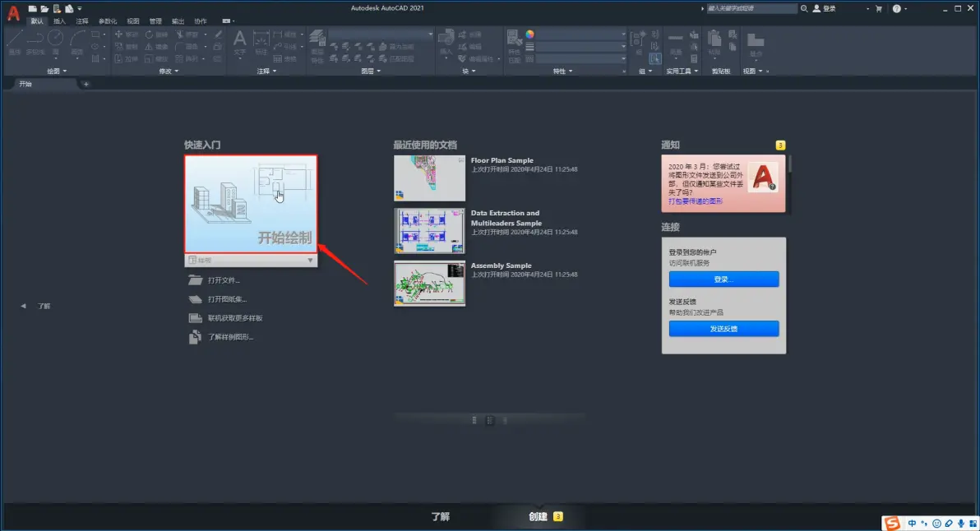
Task: Open the Assembly Sample thumbnail
Action: [x=429, y=284]
